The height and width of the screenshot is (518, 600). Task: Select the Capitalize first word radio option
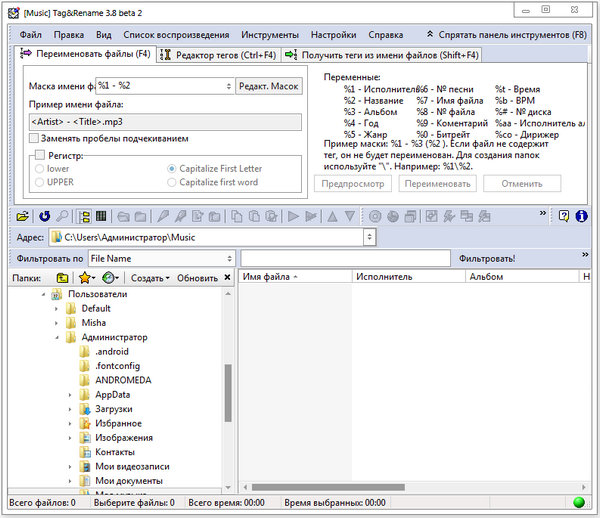click(172, 182)
